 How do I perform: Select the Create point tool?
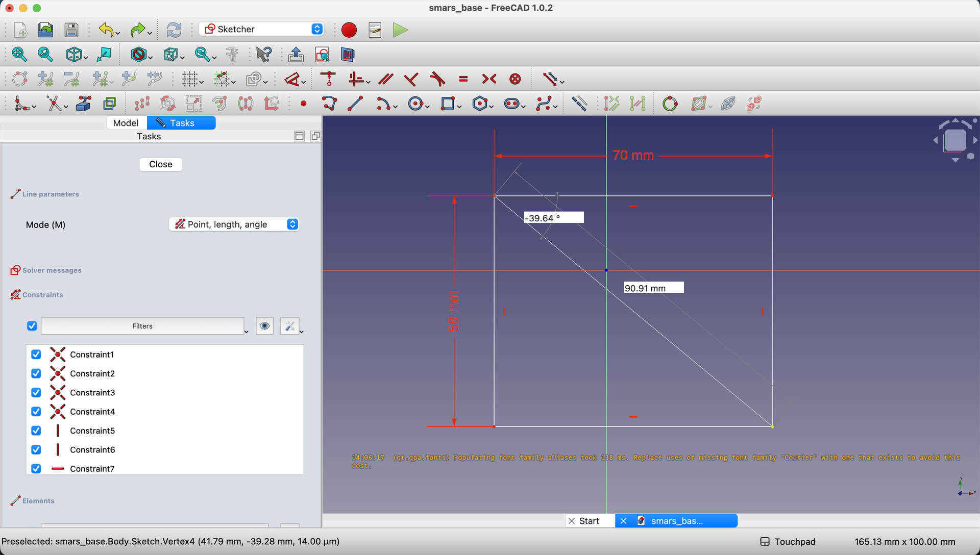(304, 104)
